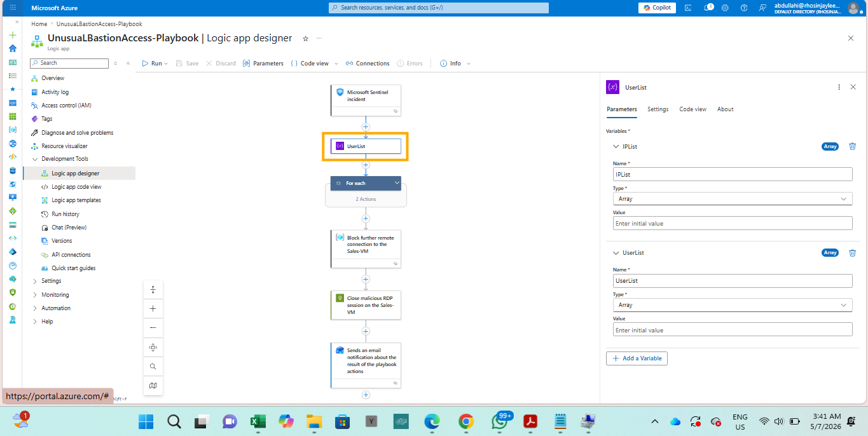Open the more options ellipsis beside title
868x436 pixels.
(319, 38)
